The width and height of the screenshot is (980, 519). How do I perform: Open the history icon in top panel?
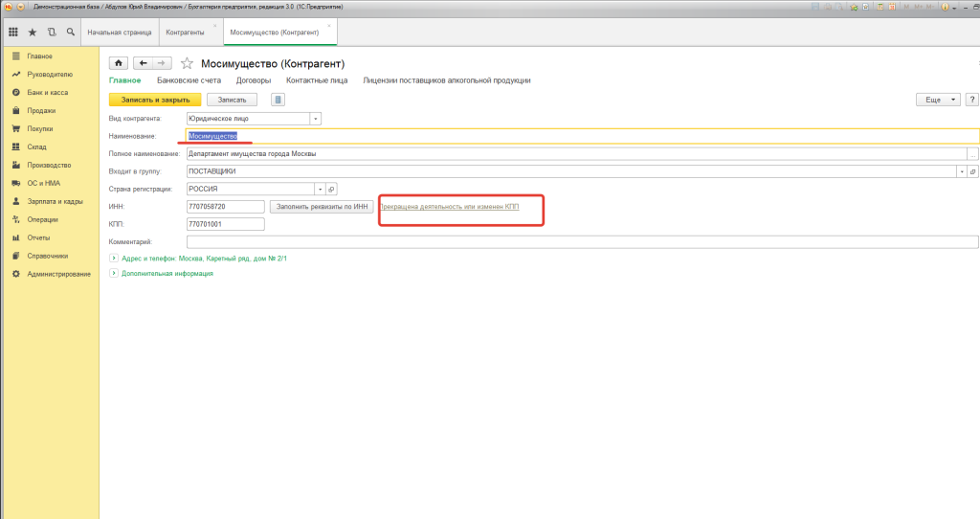(x=52, y=32)
